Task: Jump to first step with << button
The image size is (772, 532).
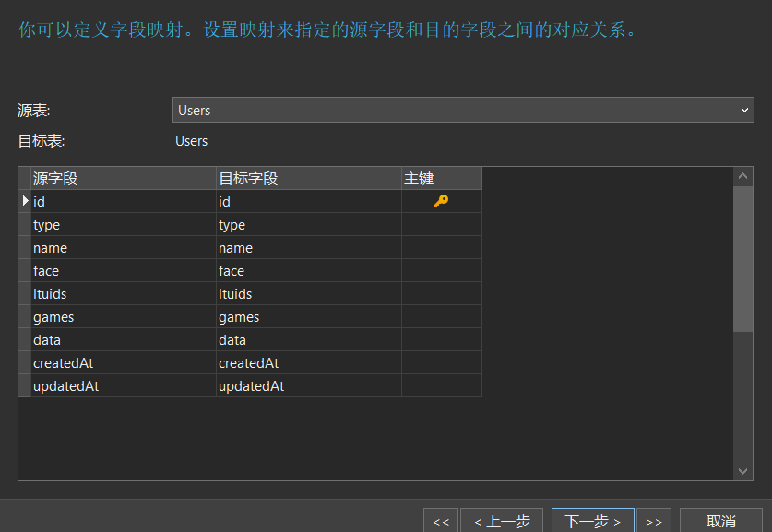Action: (x=440, y=521)
